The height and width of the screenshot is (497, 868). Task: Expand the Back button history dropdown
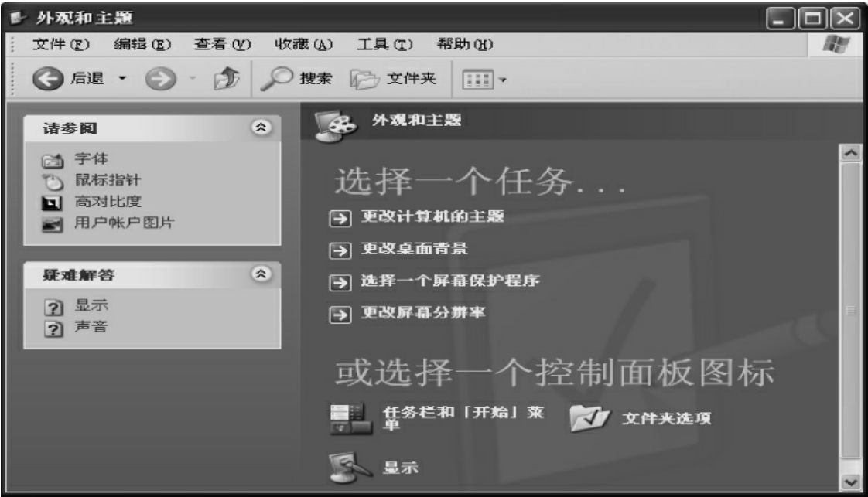click(x=123, y=79)
